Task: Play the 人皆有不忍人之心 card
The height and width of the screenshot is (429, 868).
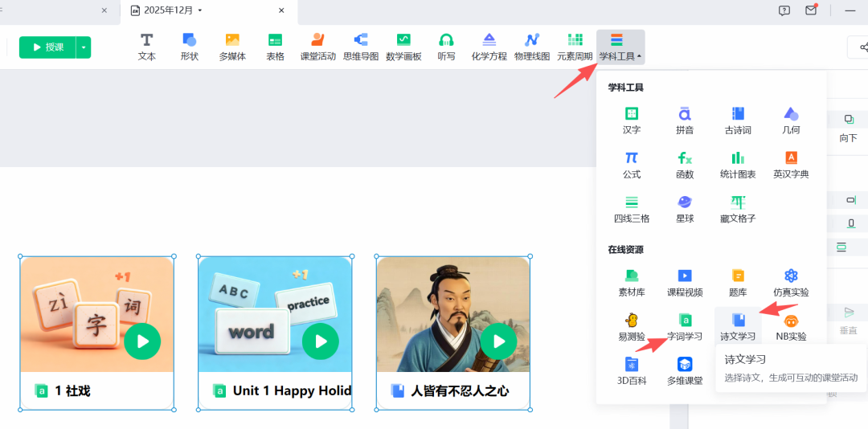Action: tap(499, 341)
